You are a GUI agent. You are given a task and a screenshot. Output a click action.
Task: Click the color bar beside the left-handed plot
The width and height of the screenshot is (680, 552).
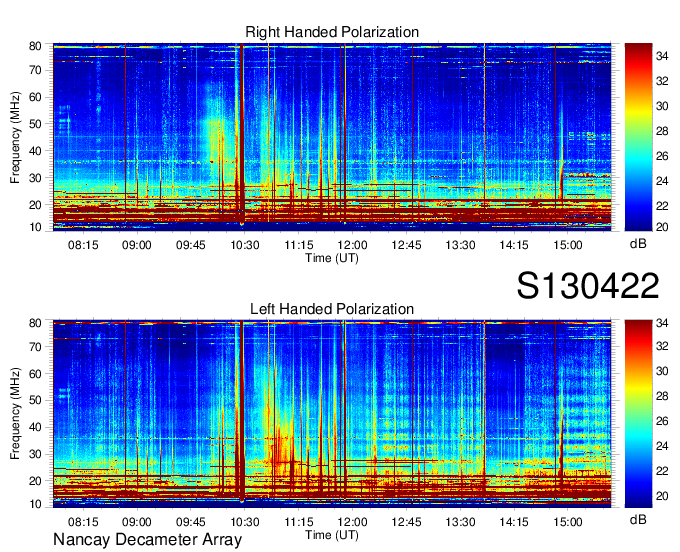click(638, 414)
